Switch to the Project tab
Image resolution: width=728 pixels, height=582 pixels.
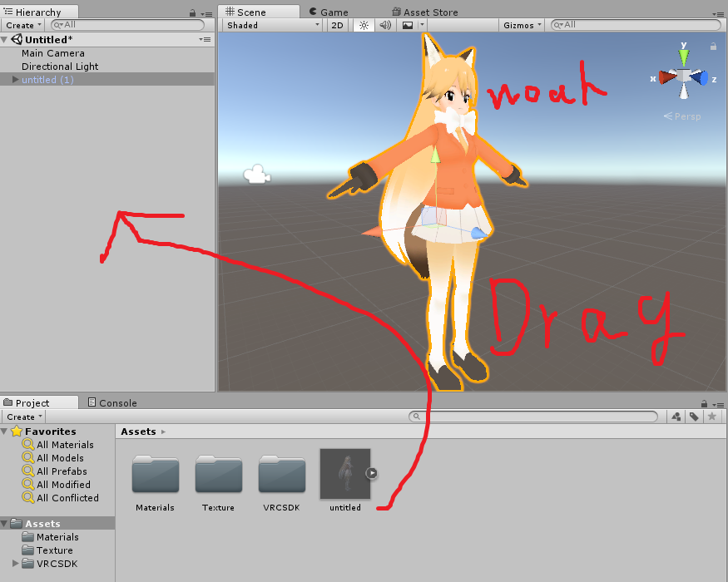tap(39, 402)
